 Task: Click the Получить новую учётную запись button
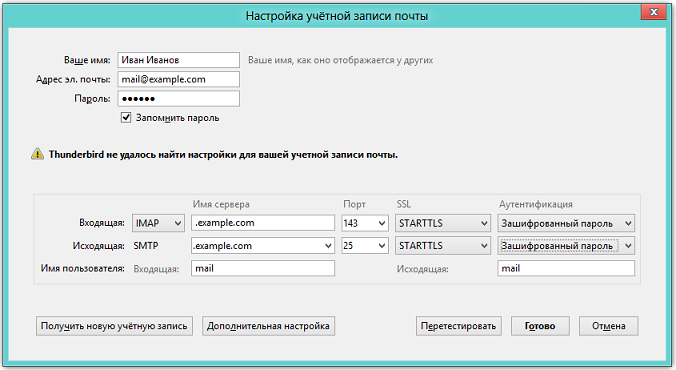point(114,326)
